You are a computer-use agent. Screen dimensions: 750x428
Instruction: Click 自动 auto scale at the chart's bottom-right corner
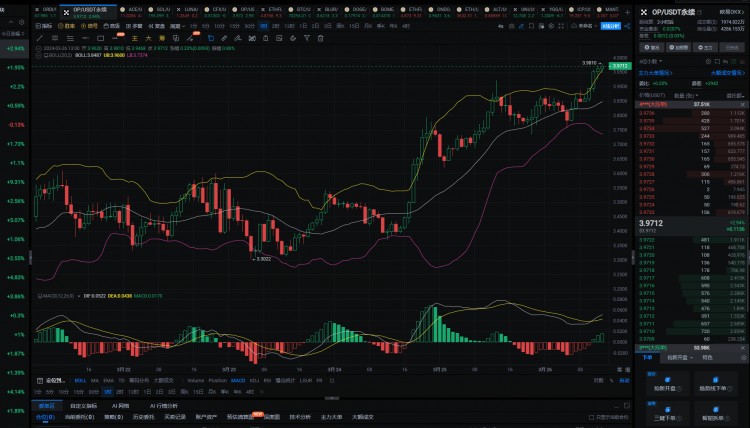point(624,381)
